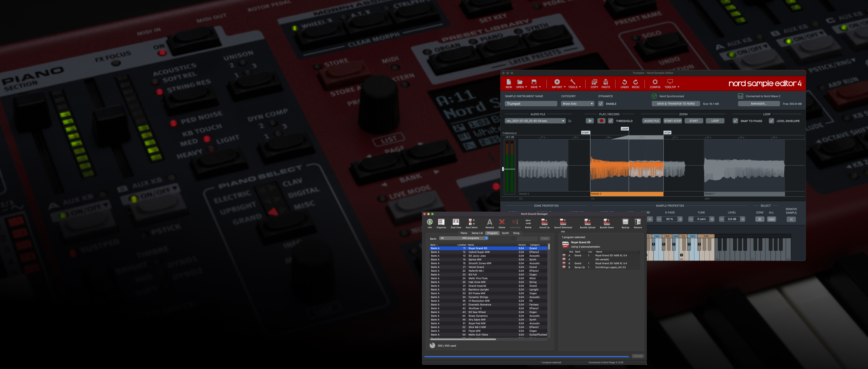Switch to the Song tab in Sound Manager

coord(516,233)
